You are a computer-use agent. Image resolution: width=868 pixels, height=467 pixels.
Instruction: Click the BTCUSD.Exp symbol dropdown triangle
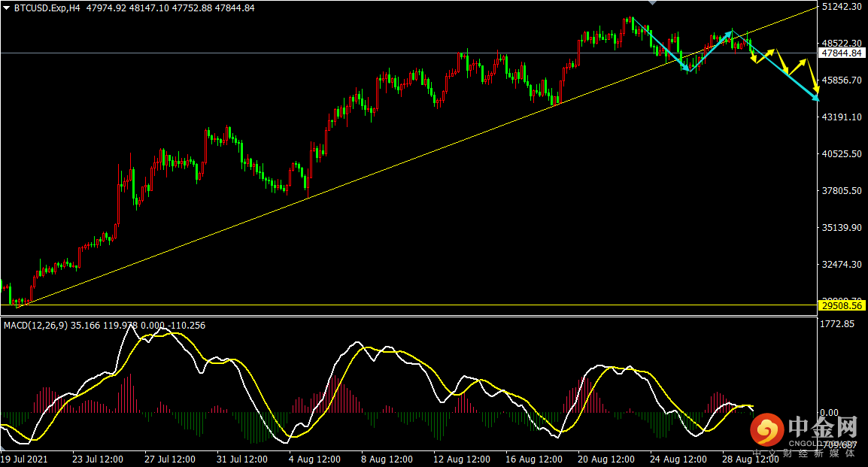pyautogui.click(x=6, y=8)
